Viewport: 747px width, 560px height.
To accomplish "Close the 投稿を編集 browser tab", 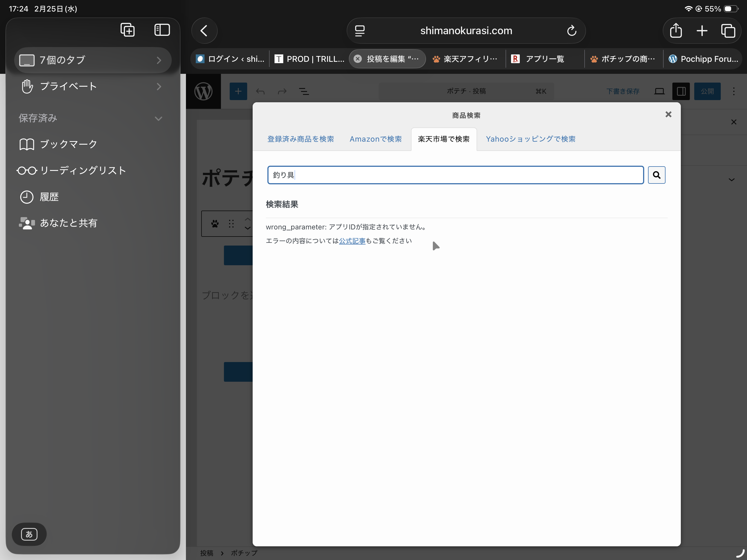I will point(358,59).
